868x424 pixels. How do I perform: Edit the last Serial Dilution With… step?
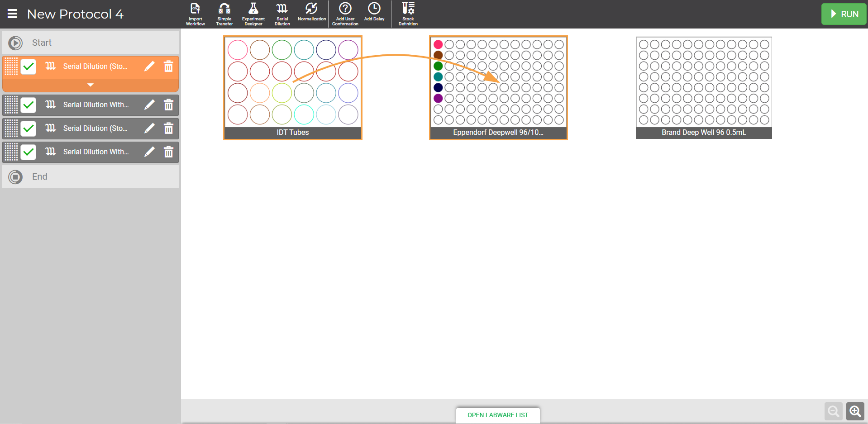[x=149, y=152]
